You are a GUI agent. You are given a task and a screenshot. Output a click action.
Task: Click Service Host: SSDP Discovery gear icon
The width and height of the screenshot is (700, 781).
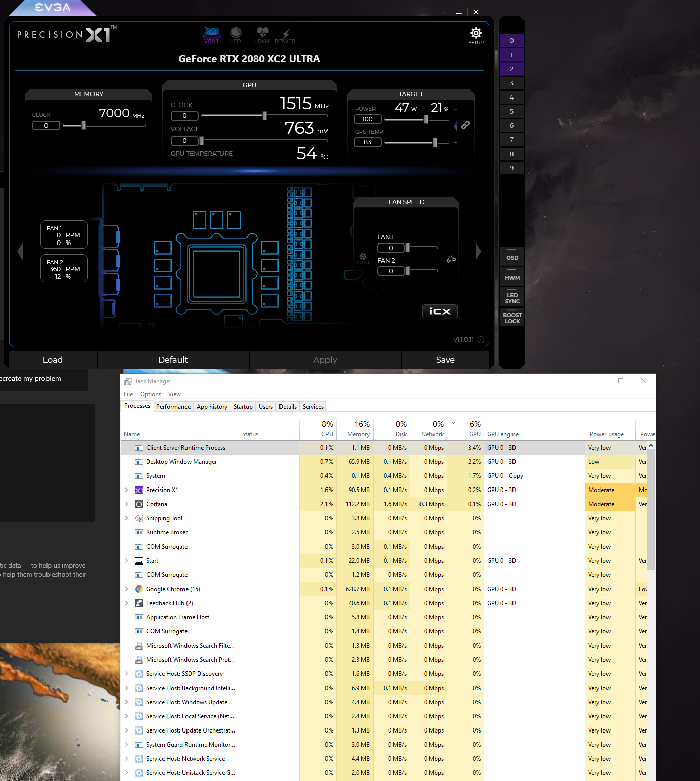[139, 674]
